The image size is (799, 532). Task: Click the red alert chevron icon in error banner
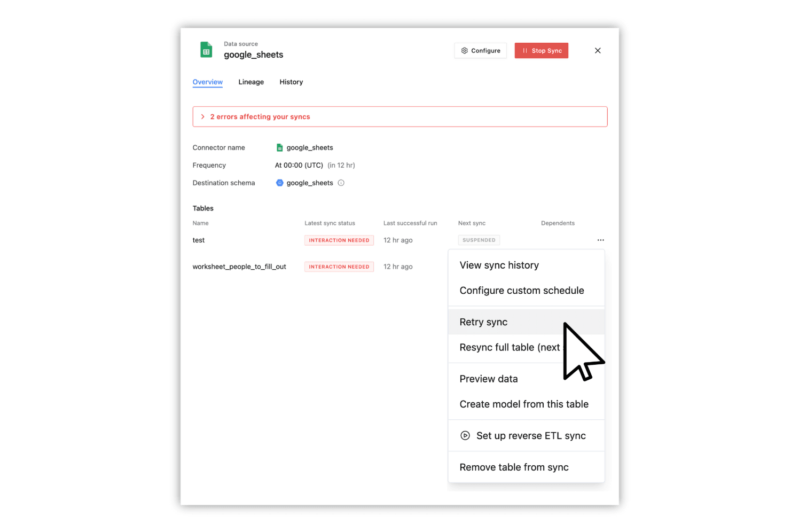(202, 116)
